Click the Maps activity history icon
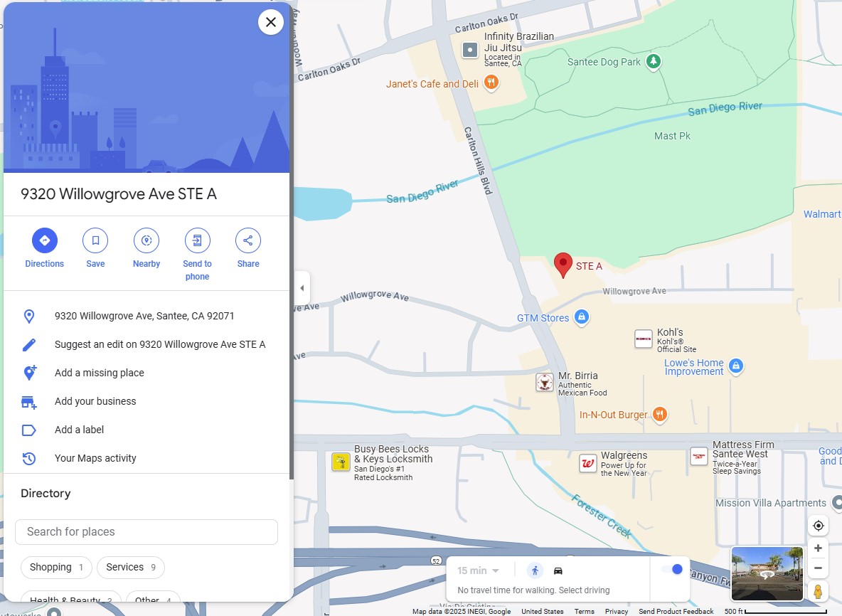Screen dimensions: 842x616 point(29,459)
